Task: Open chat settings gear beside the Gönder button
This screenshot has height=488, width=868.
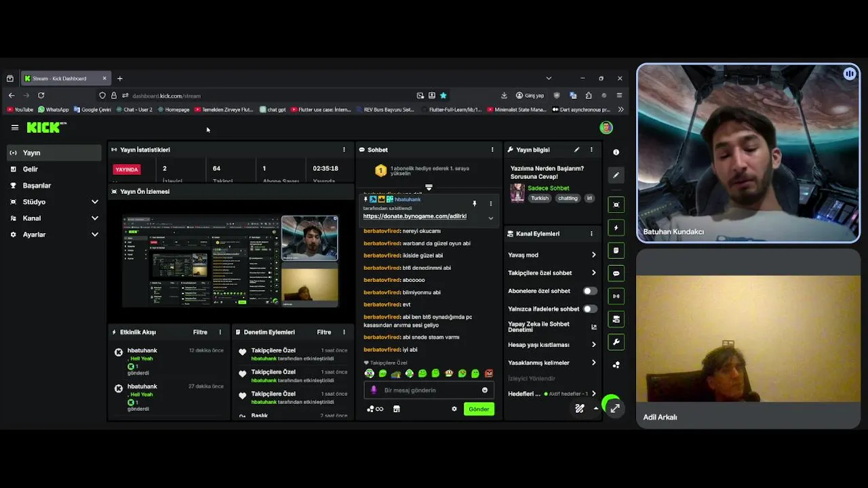Action: tap(454, 409)
